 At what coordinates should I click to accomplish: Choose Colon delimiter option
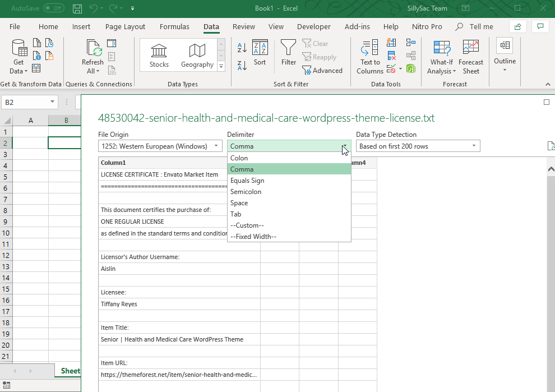click(x=289, y=158)
